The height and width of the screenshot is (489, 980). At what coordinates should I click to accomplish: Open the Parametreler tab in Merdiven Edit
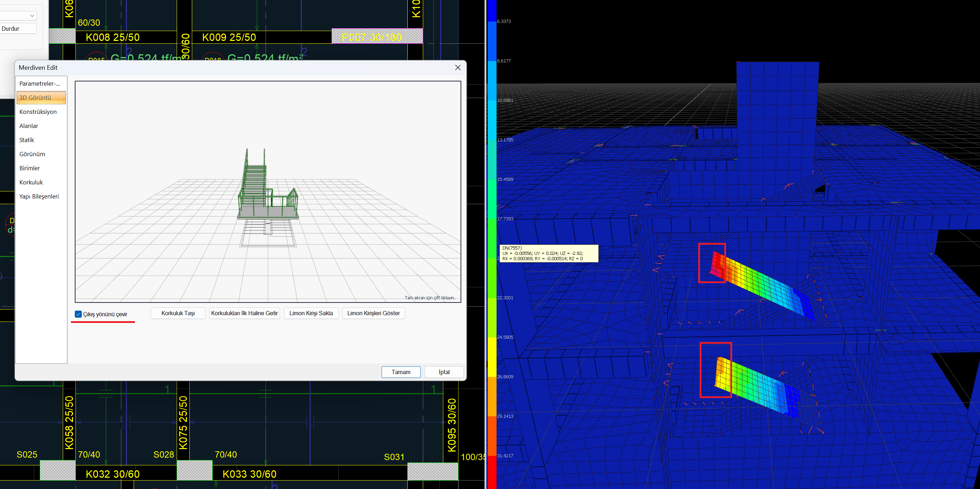pos(41,84)
